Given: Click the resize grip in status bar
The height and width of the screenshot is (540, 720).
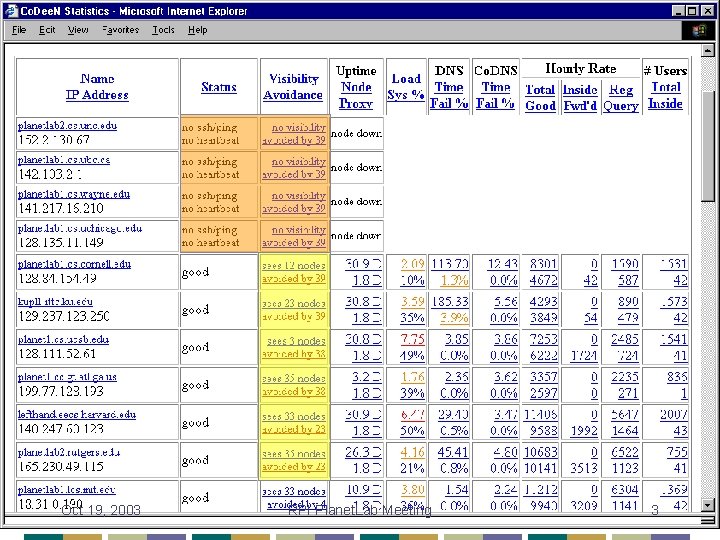Looking at the screenshot, I should [x=708, y=521].
